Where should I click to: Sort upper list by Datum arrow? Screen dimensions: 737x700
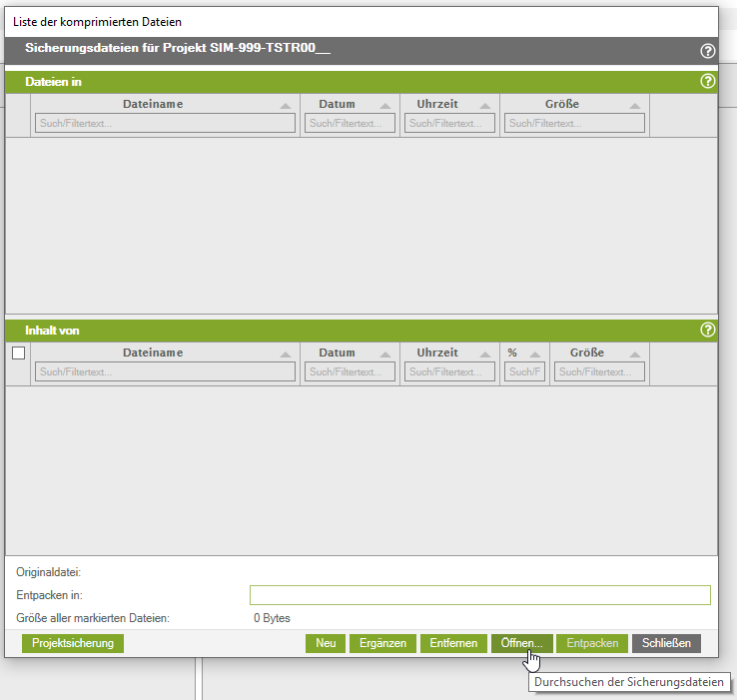387,105
